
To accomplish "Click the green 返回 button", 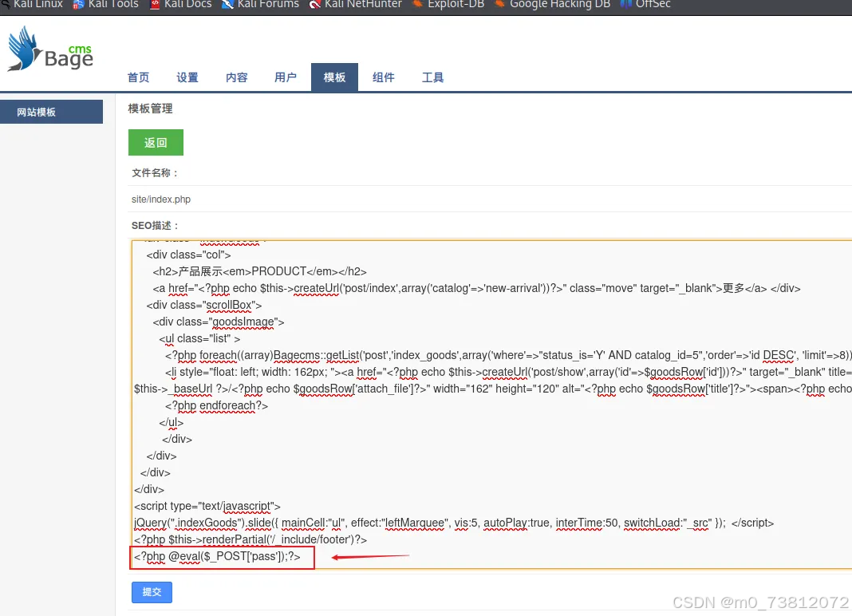I will [x=156, y=143].
